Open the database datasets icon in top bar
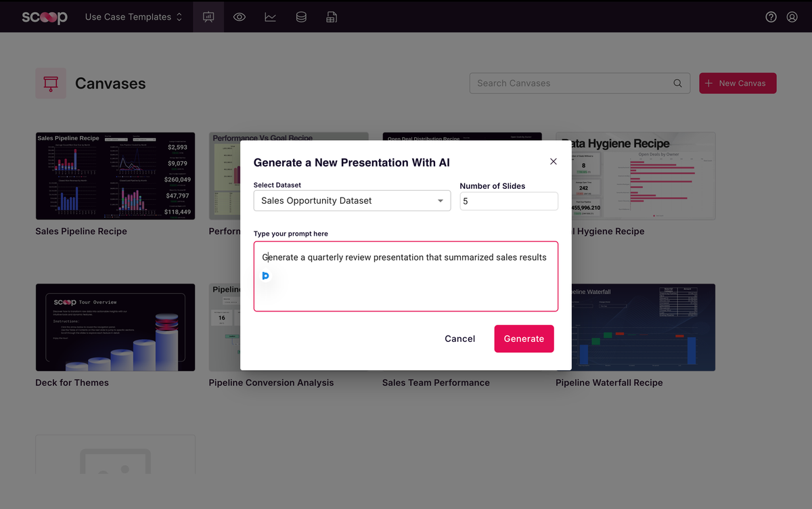The height and width of the screenshot is (509, 812). (301, 17)
